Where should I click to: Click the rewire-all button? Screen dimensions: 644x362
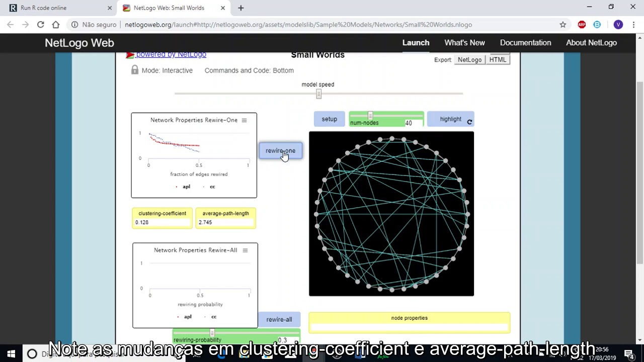click(x=279, y=319)
